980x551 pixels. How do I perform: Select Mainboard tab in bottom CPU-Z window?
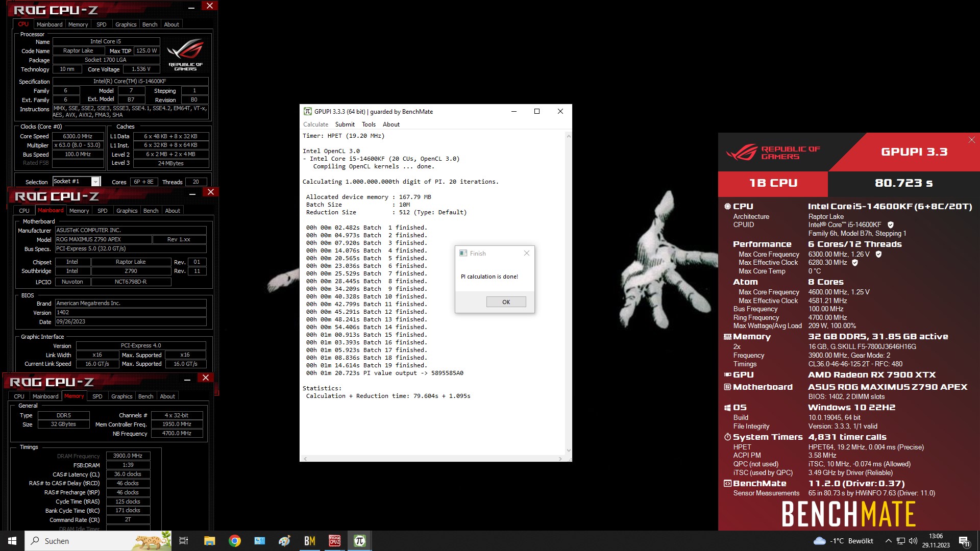click(x=45, y=396)
